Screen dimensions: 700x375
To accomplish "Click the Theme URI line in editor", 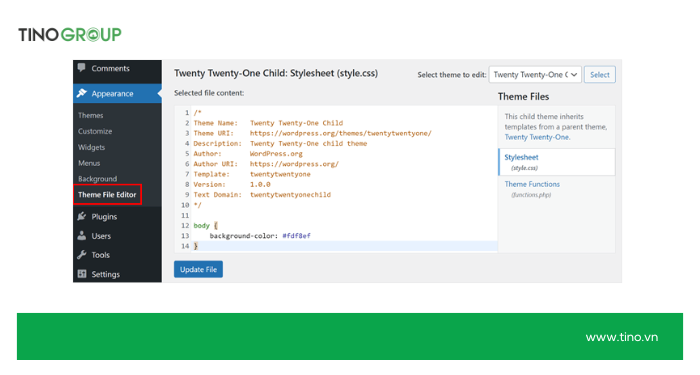I will click(312, 133).
